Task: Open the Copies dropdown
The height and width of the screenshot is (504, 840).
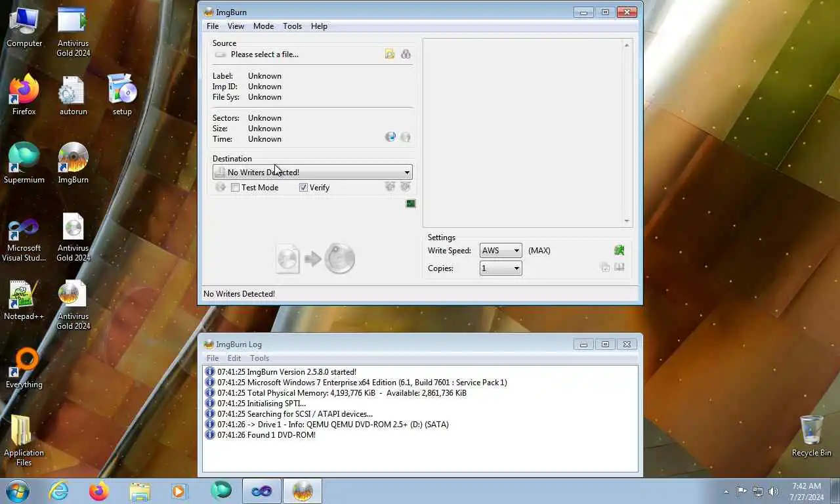Action: [x=501, y=268]
